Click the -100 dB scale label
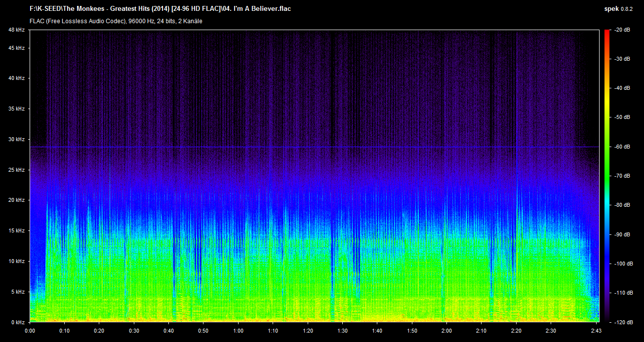Image resolution: width=644 pixels, height=342 pixels. click(x=622, y=264)
